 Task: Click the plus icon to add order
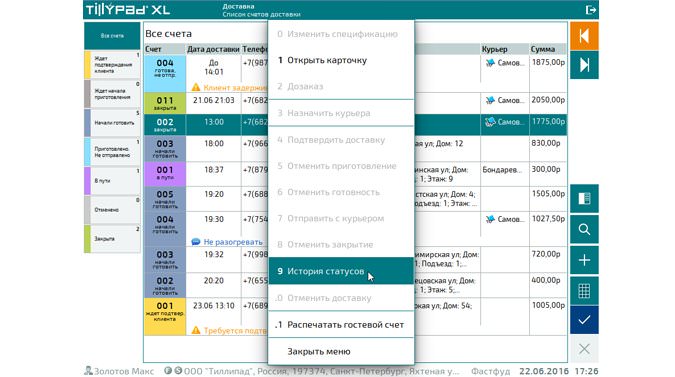584,260
